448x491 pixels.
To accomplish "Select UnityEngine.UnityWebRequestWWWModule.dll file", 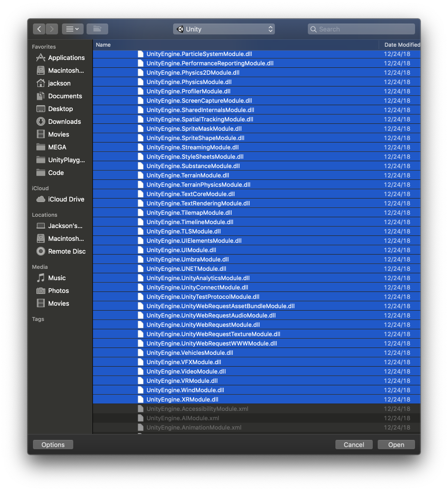I will coord(257,344).
